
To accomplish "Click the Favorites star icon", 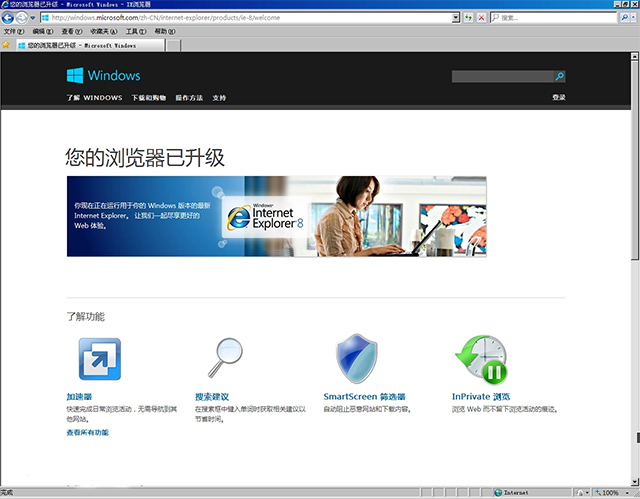I will coord(7,45).
